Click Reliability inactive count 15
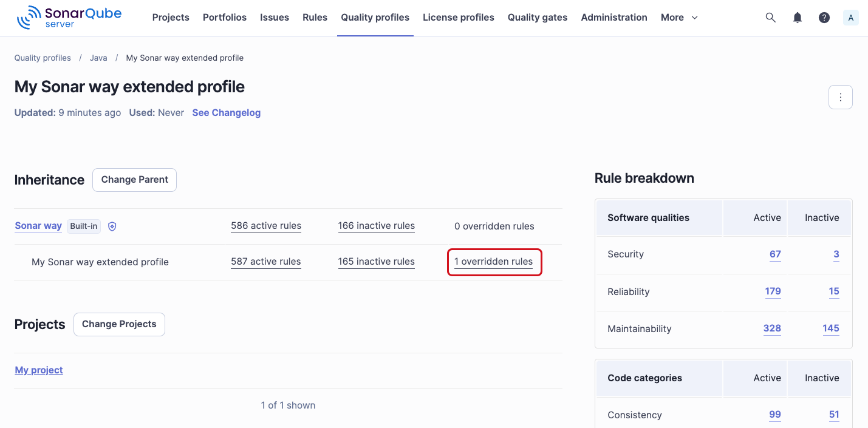The height and width of the screenshot is (428, 868). point(834,291)
